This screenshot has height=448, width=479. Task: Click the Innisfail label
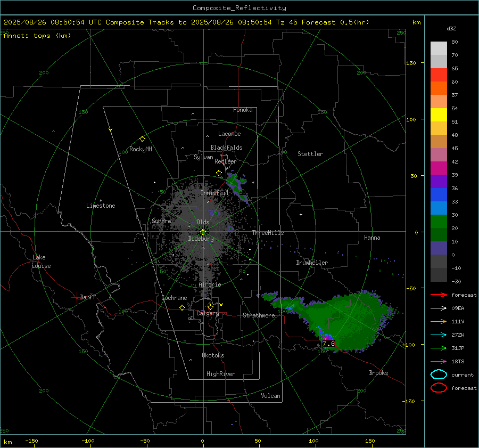[x=214, y=193]
